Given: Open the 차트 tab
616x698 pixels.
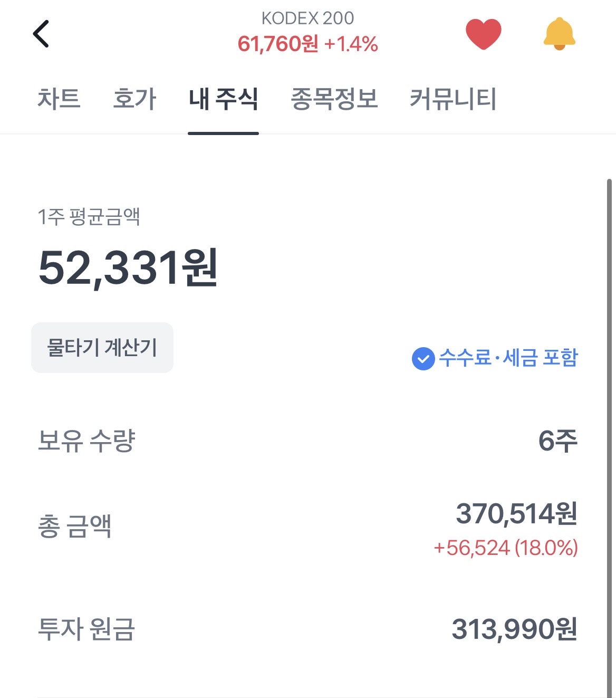Looking at the screenshot, I should [x=59, y=99].
